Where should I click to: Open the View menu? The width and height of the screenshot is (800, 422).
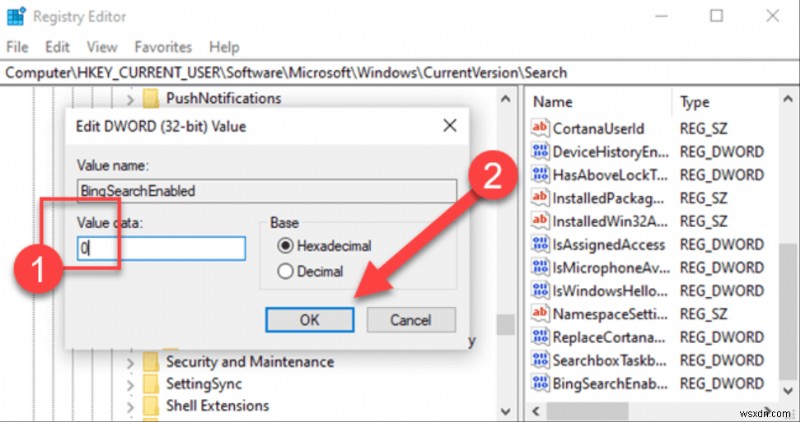(102, 47)
